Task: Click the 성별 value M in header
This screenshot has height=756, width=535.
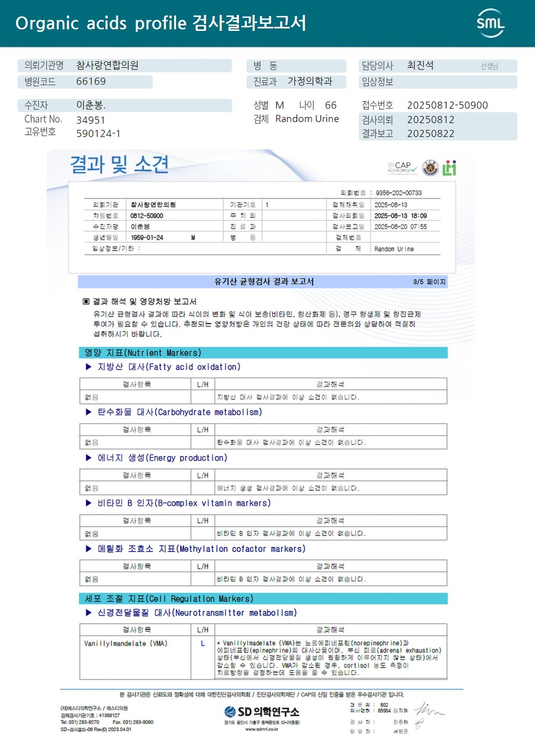Action: coord(279,105)
